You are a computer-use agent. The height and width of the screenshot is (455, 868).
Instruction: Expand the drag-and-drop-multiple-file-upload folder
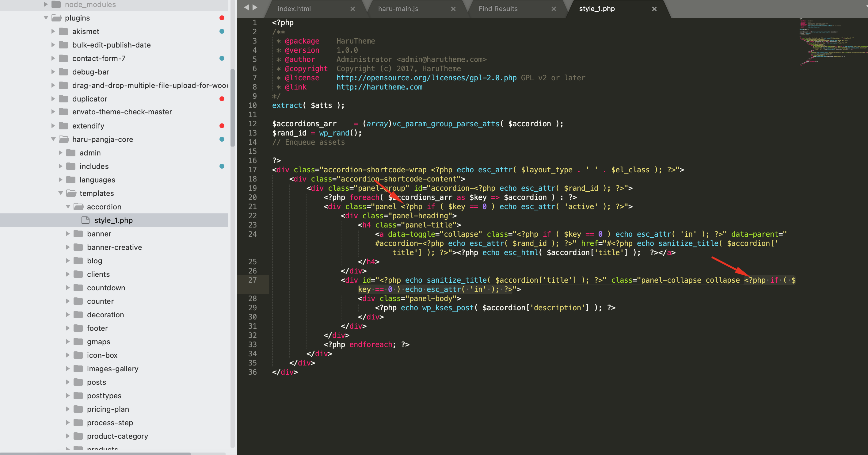53,85
